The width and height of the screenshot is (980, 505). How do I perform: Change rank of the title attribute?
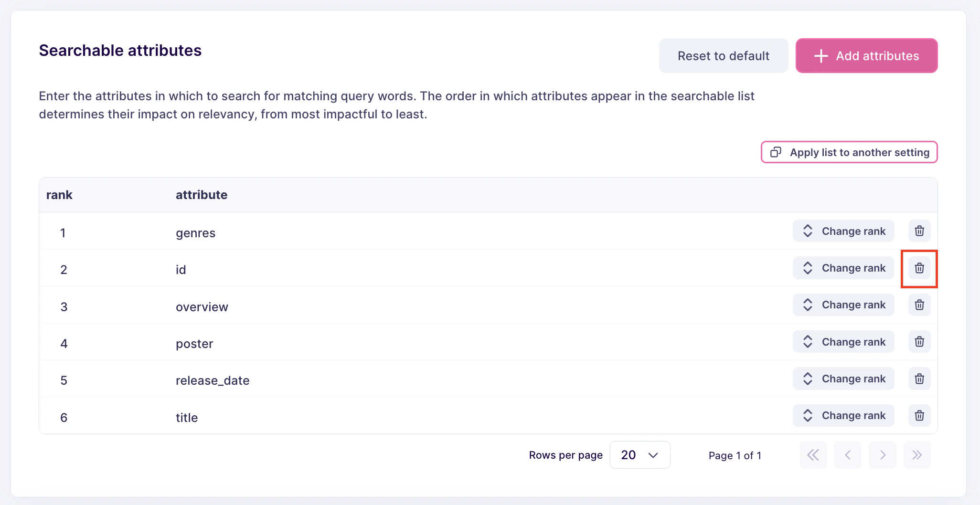(x=843, y=415)
